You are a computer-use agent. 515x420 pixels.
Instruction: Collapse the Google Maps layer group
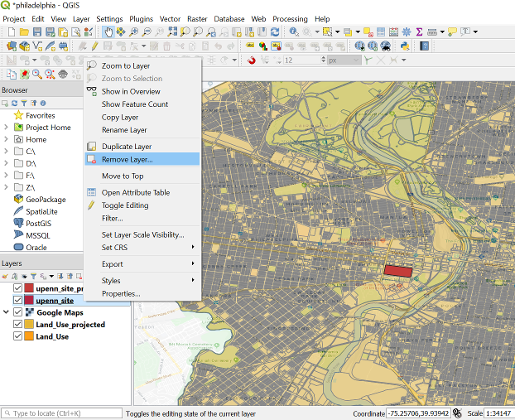click(x=7, y=313)
